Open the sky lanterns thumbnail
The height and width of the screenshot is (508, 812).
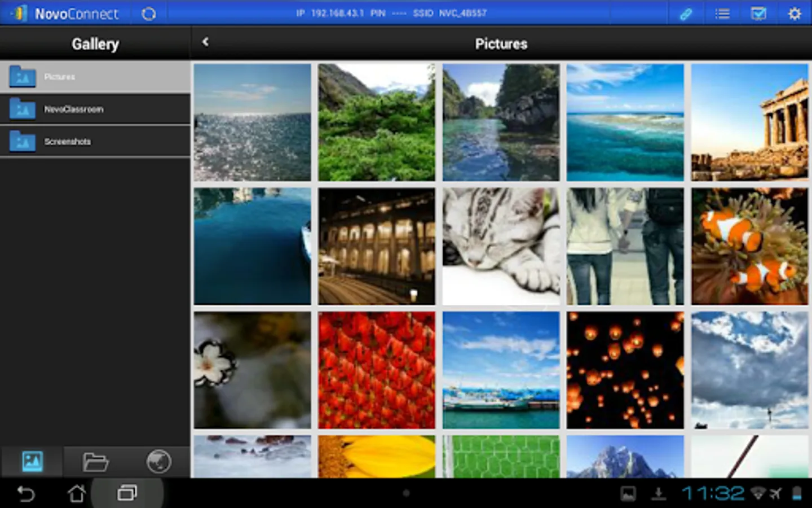pyautogui.click(x=625, y=370)
